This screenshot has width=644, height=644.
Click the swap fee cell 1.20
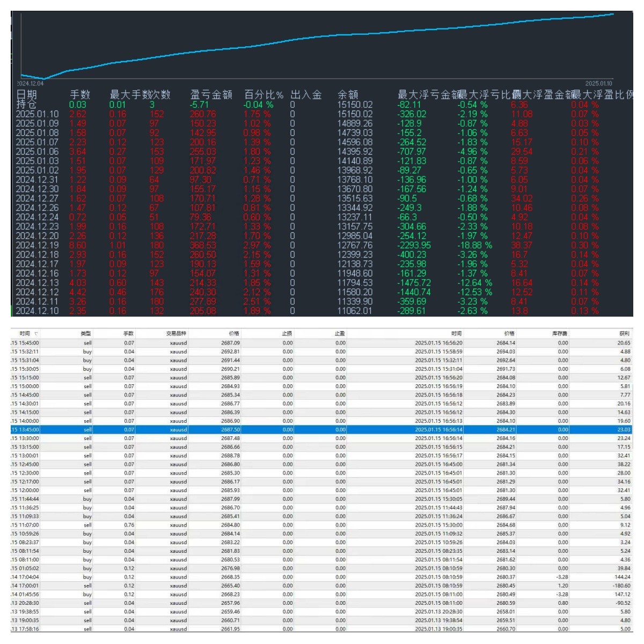click(563, 586)
